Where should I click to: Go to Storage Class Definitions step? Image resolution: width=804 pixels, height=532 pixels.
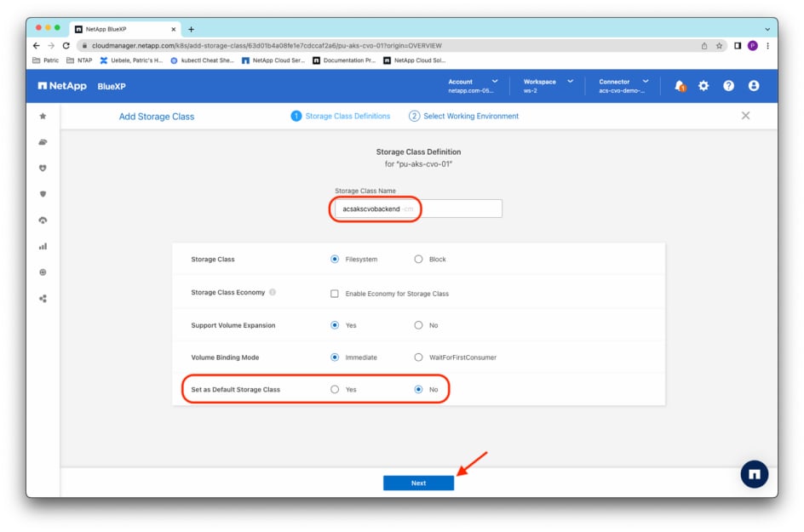point(341,117)
